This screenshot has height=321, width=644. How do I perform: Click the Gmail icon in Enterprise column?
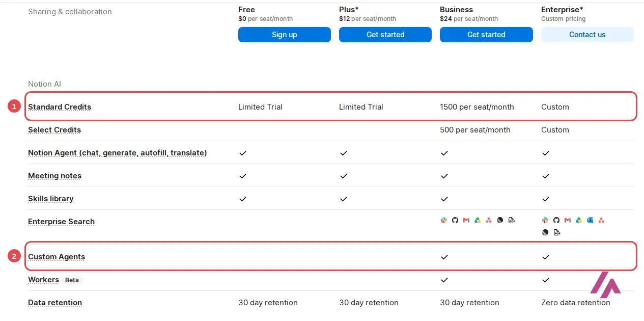(x=567, y=220)
